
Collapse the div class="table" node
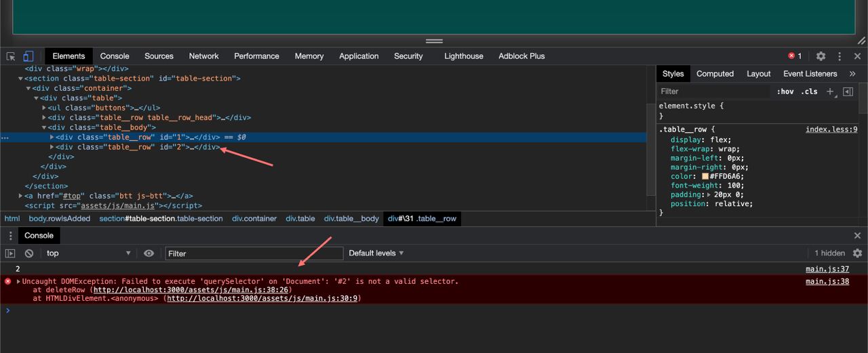(36, 98)
